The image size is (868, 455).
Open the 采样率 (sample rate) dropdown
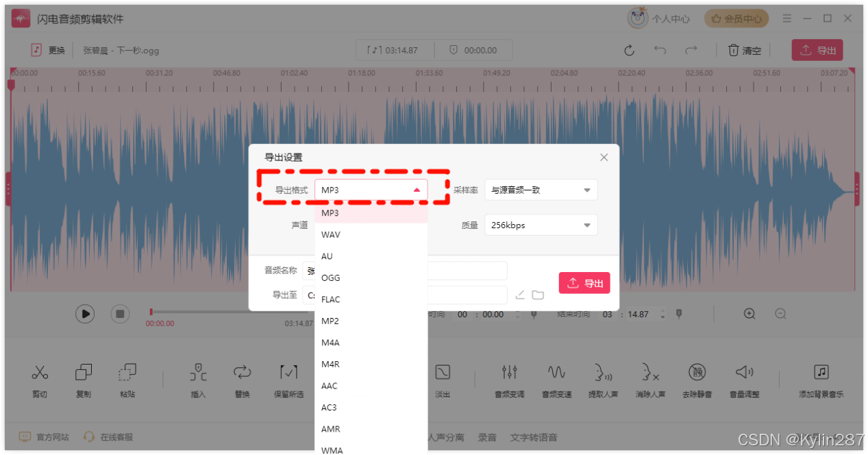[x=541, y=190]
